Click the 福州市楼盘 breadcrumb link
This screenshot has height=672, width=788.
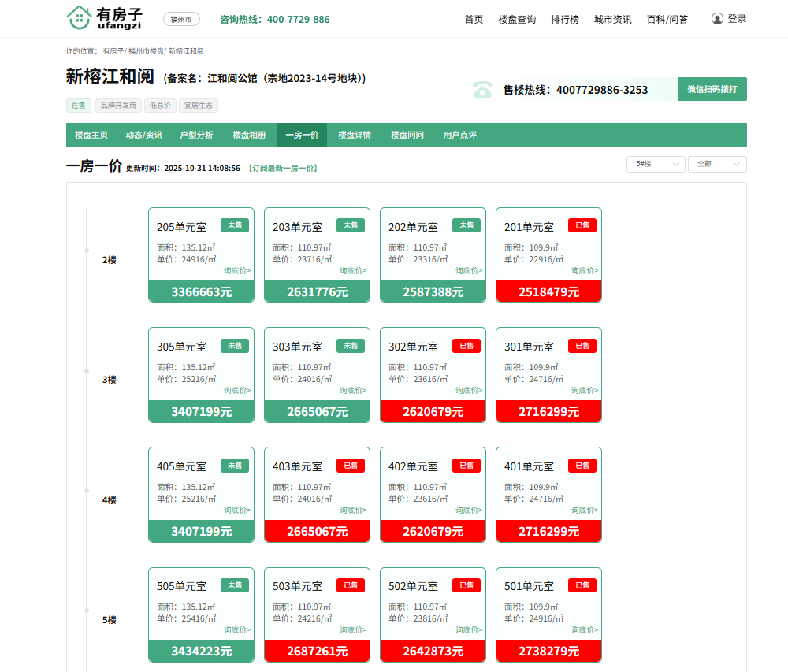coord(146,50)
